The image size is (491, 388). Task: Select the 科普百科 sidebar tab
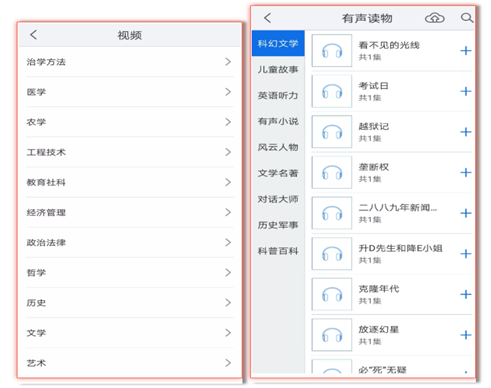[x=278, y=251]
